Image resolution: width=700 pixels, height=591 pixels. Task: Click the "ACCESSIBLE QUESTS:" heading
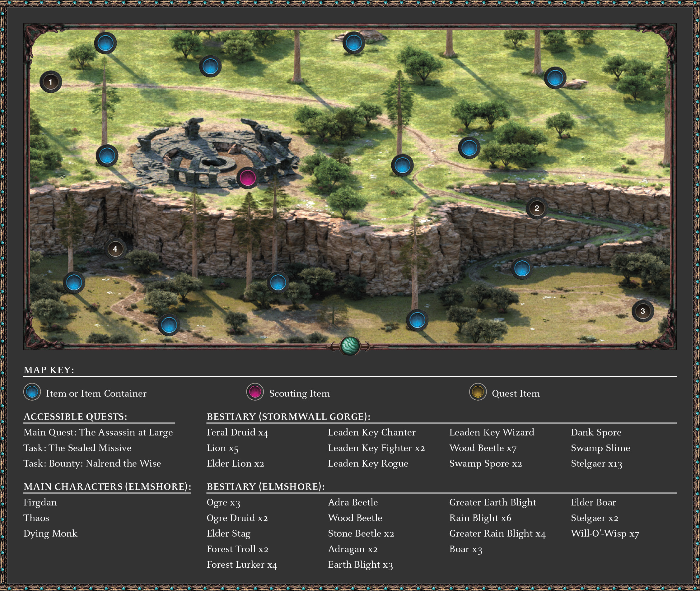[75, 416]
